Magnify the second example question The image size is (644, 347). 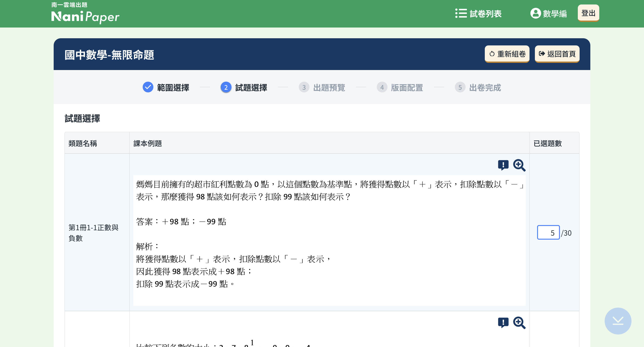[519, 323]
